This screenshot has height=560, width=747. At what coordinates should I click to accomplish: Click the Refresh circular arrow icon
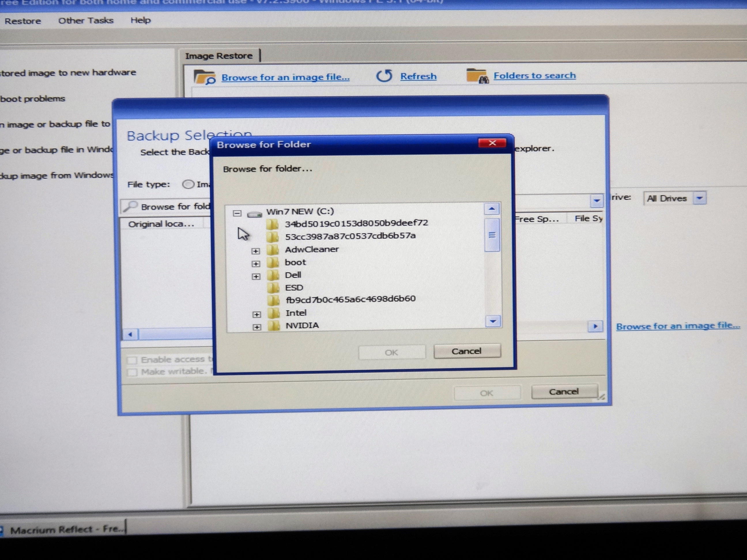(384, 76)
